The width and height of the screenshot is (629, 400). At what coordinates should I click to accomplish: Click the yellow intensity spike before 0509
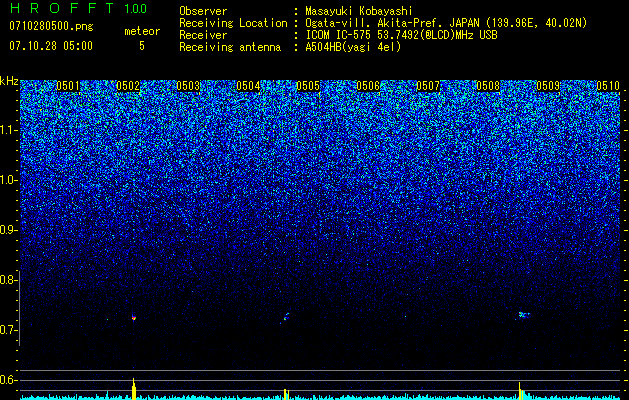(521, 391)
